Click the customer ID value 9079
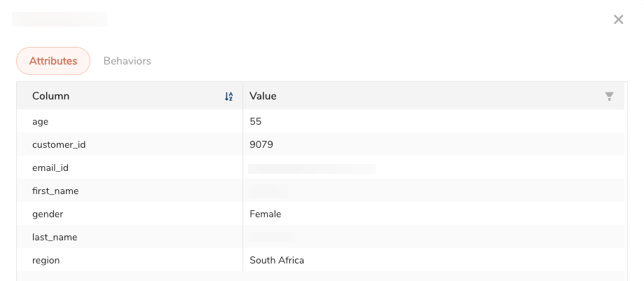 coord(261,144)
